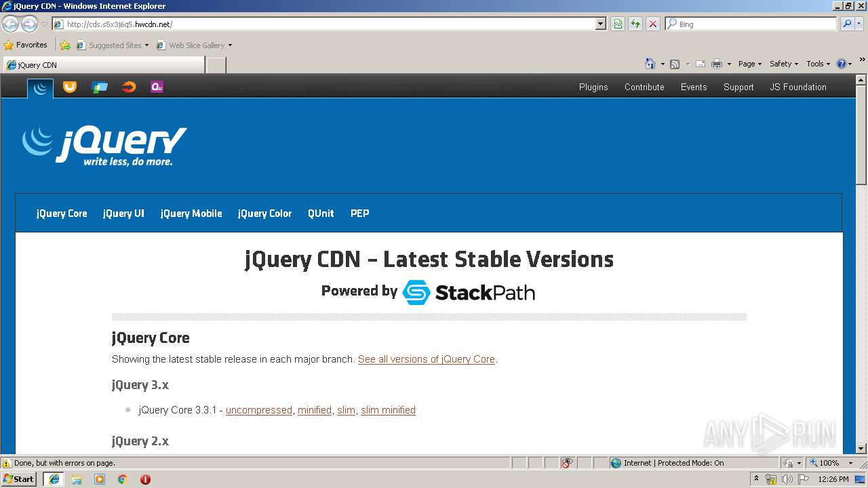Expand the command bar overflow chevron
Screen dimensions: 868x488
pos(863,60)
